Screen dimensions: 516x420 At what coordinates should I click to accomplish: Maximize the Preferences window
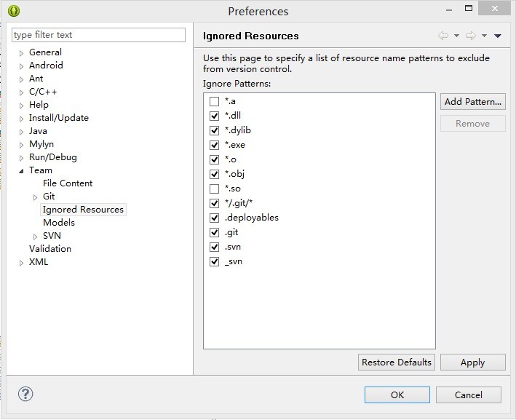(469, 8)
